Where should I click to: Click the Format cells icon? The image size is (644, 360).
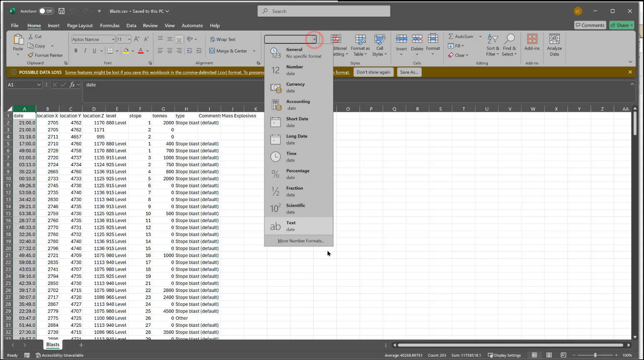tap(433, 39)
